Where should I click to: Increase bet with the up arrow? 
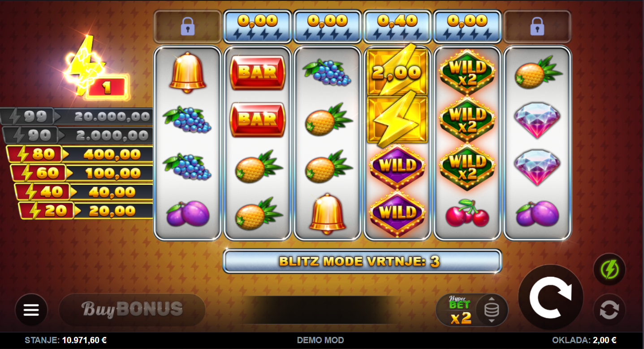[492, 299]
